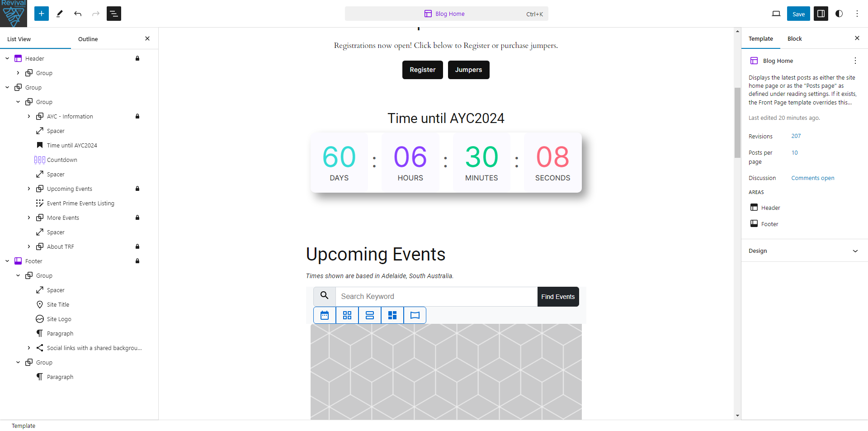Expand the Upcoming Events group
The image size is (868, 431).
29,189
